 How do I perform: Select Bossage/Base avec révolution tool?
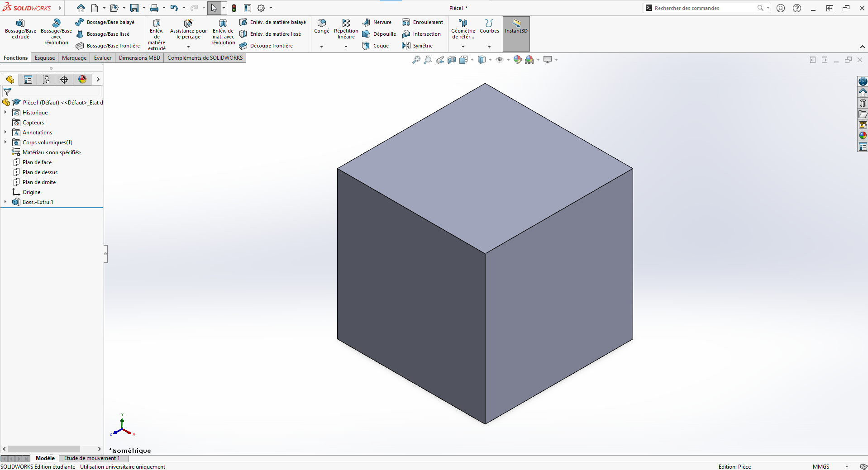pyautogui.click(x=56, y=32)
